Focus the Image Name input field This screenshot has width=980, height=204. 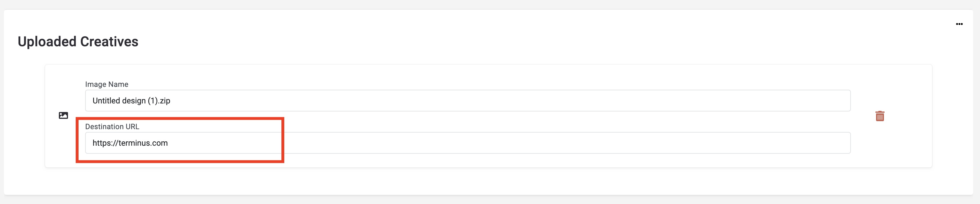(x=467, y=101)
